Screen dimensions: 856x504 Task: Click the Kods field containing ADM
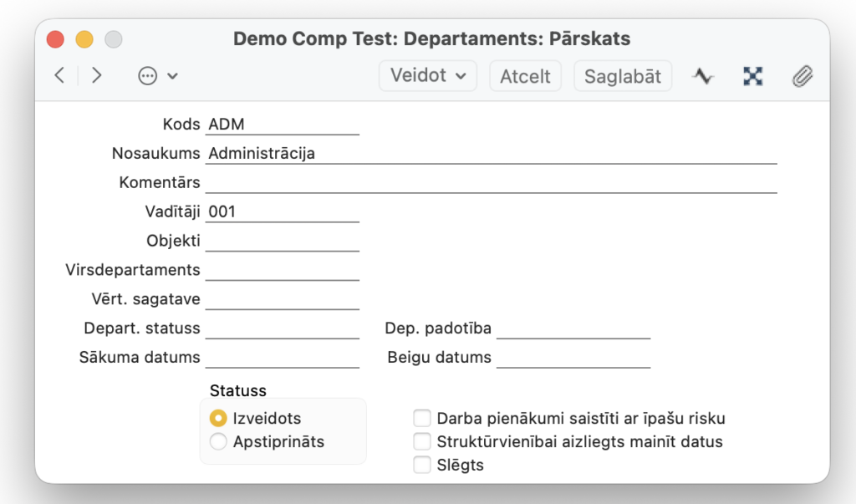[282, 125]
